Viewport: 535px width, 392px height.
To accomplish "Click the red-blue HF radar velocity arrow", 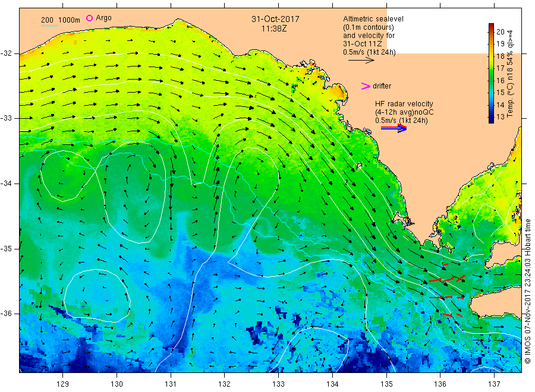I will (394, 128).
